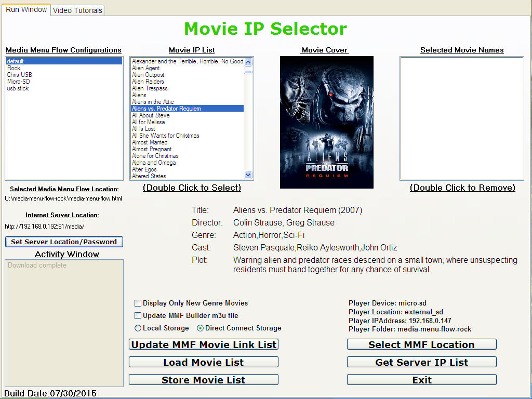The height and width of the screenshot is (399, 532).
Task: Select Aliens vs. Predator Requiem in list
Action: pyautogui.click(x=187, y=109)
